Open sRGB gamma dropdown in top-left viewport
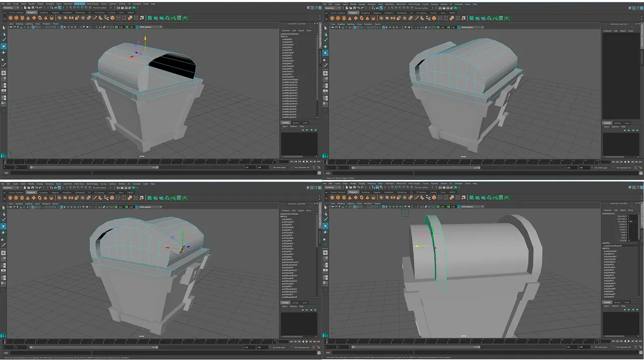644x362 pixels. click(x=150, y=27)
